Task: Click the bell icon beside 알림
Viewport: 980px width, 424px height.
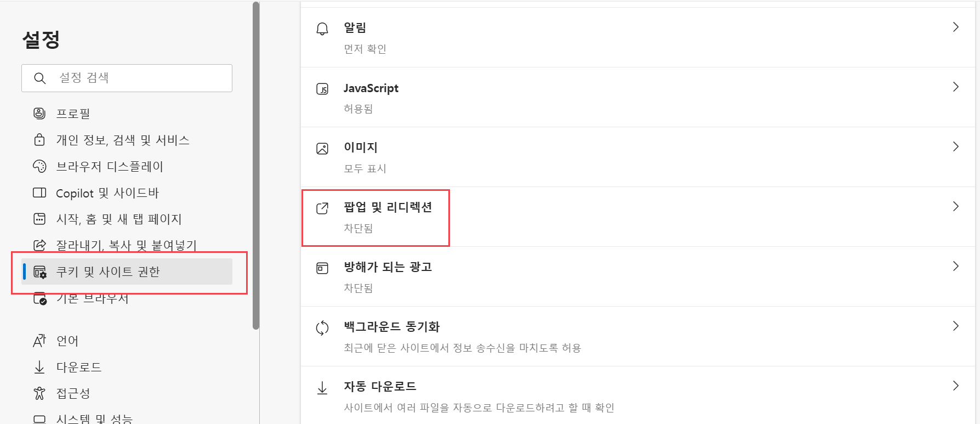Action: tap(322, 29)
